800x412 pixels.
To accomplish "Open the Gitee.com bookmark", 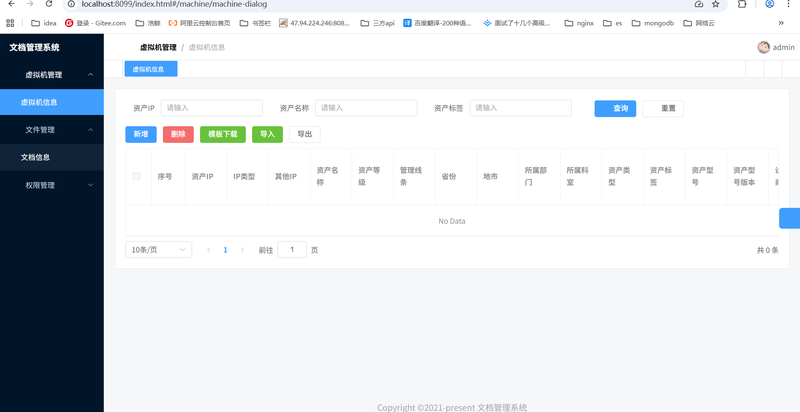I will tap(95, 22).
